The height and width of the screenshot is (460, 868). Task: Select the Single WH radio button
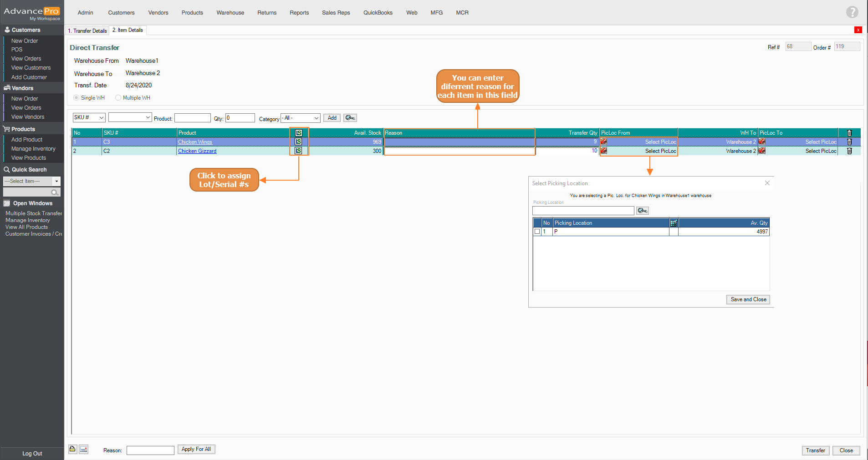click(x=77, y=98)
